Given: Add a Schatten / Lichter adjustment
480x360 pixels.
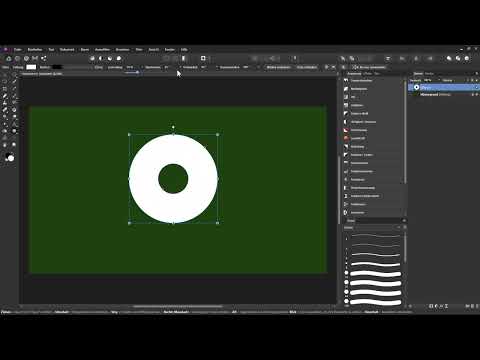Looking at the screenshot, I should pos(361,155).
